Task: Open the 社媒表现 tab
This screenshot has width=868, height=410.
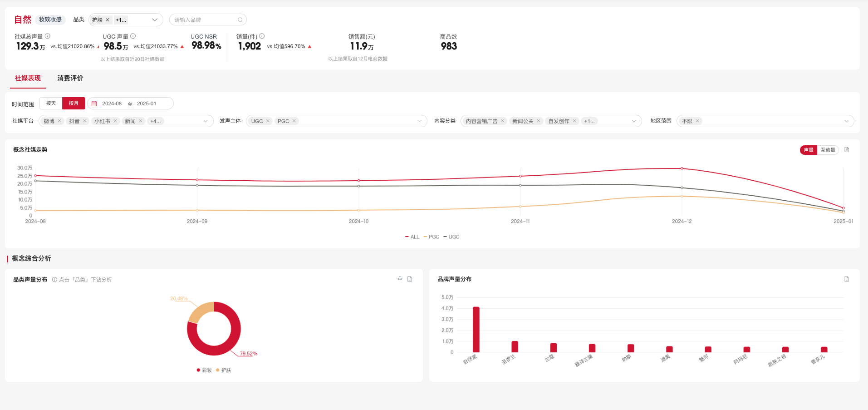Action: [28, 79]
